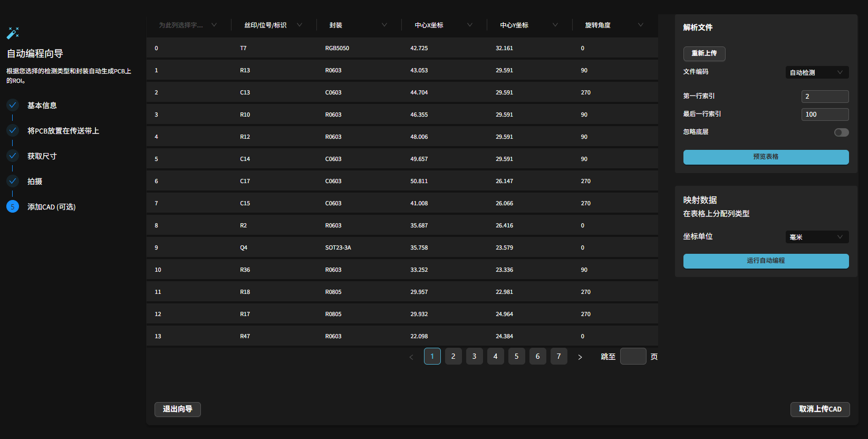Click the step 5 添加CAD circle icon
Screen dimensions: 868x439
(x=13, y=206)
